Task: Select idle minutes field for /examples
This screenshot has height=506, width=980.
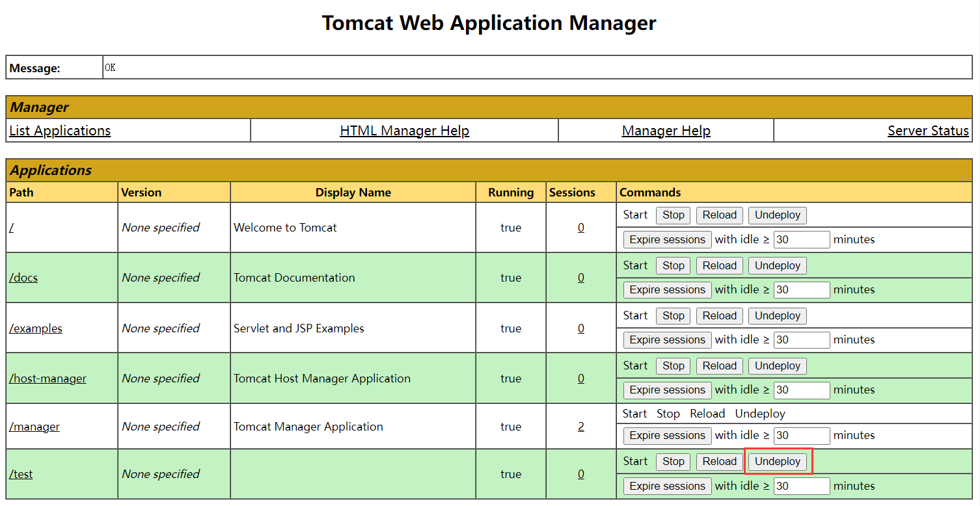Action: click(x=801, y=340)
